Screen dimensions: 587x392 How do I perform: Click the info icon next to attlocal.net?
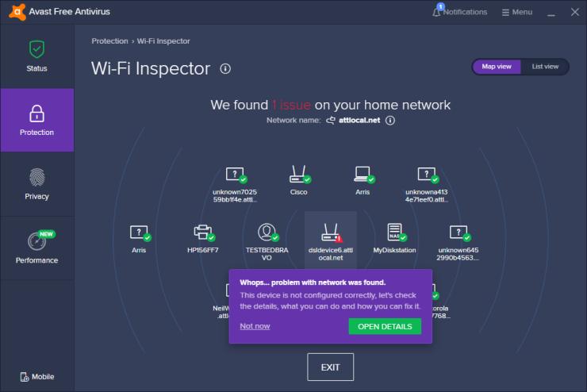point(390,121)
